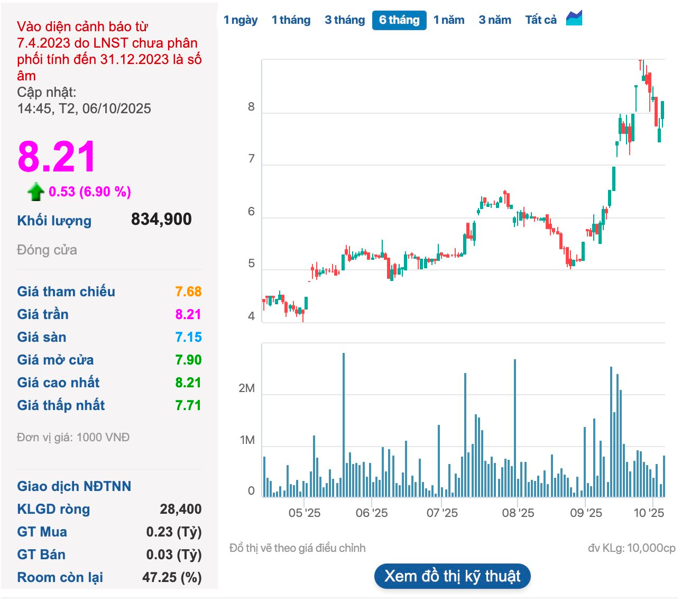Select the 1 ngày time range tab
The image size is (700, 600).
click(x=241, y=20)
